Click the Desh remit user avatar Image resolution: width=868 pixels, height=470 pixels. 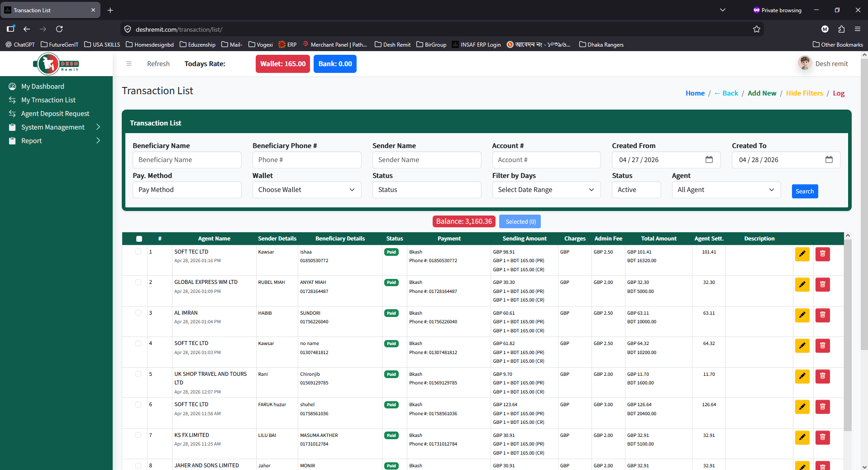(x=805, y=63)
